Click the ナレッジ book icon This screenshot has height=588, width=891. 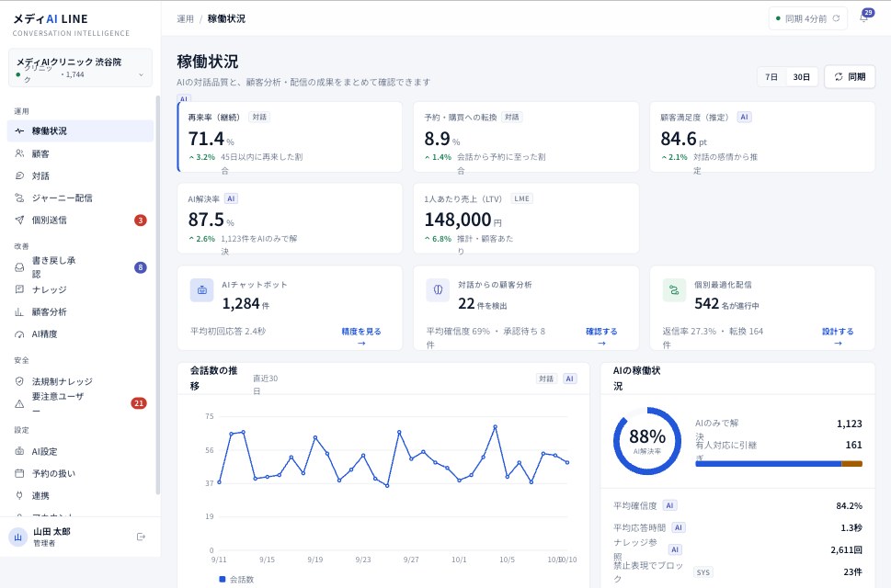(x=19, y=289)
